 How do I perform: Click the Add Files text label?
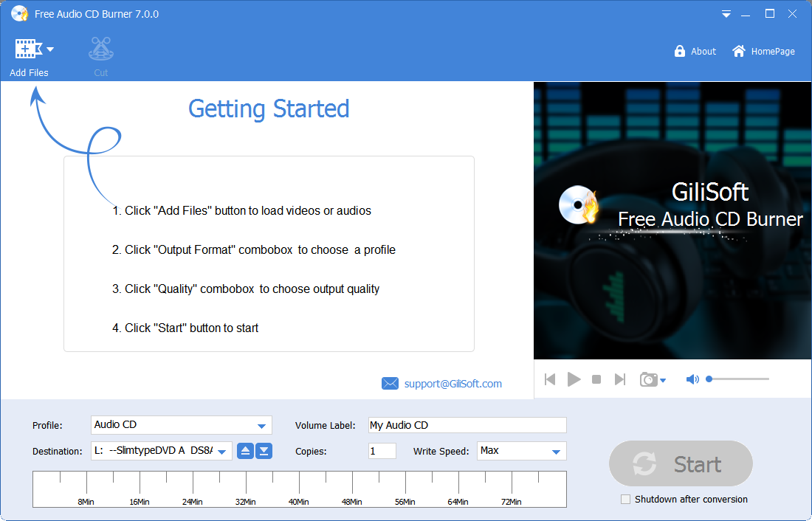[x=29, y=72]
